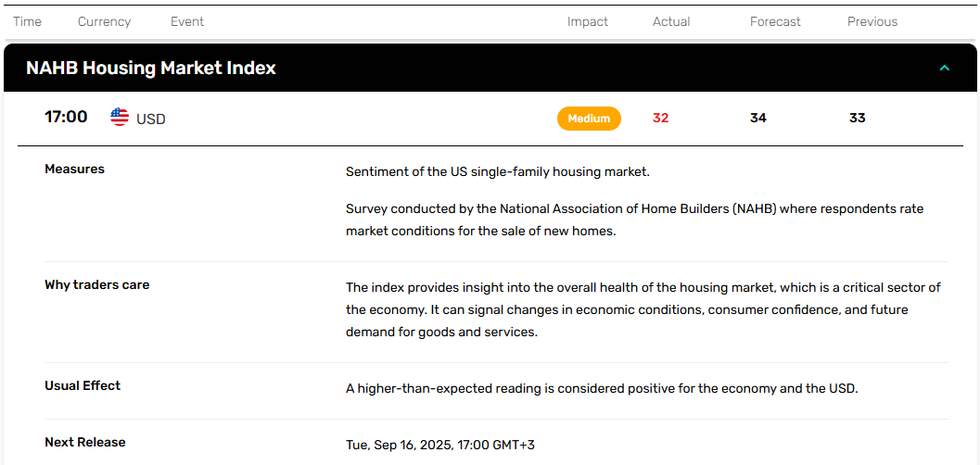This screenshot has width=980, height=465.
Task: Select the Event column header
Action: tap(187, 22)
